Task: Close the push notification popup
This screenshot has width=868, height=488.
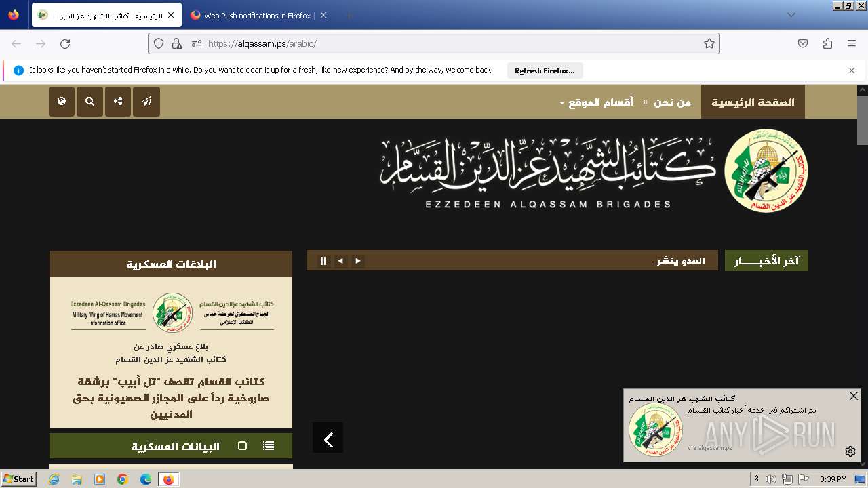Action: coord(854,396)
